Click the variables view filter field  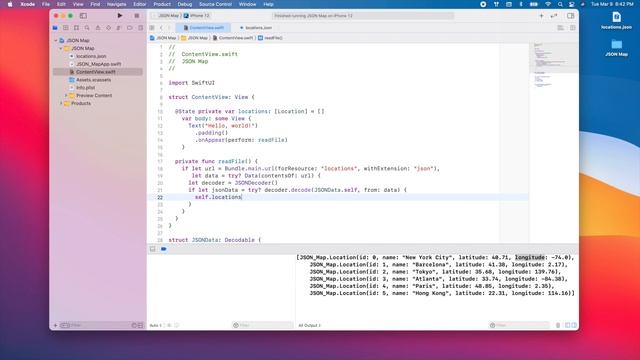263,325
